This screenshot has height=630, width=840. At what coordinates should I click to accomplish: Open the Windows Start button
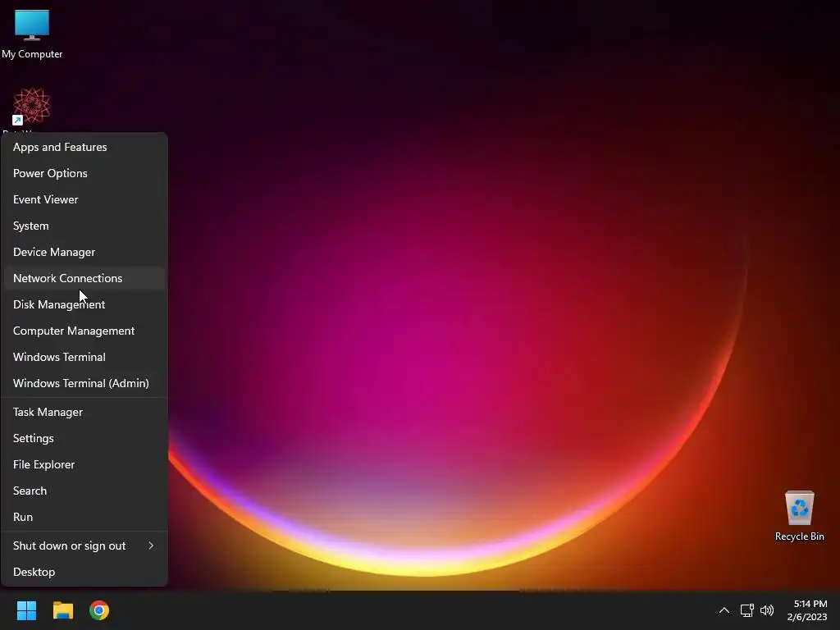26,610
